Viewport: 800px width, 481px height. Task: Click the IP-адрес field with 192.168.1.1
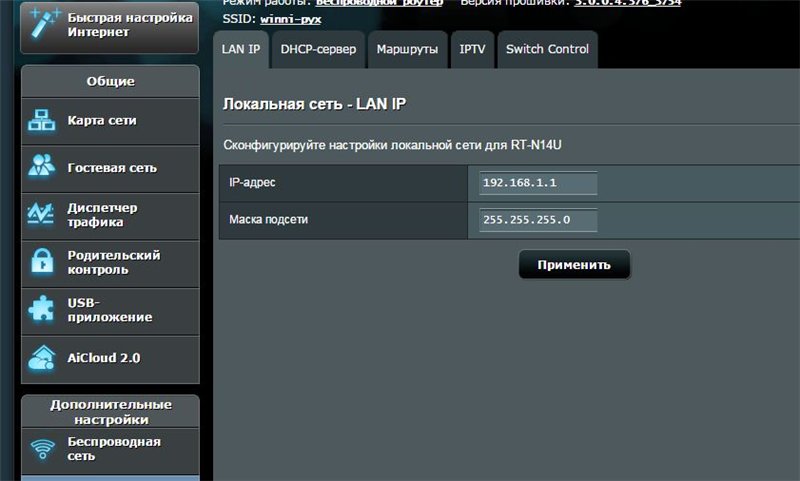coord(538,183)
